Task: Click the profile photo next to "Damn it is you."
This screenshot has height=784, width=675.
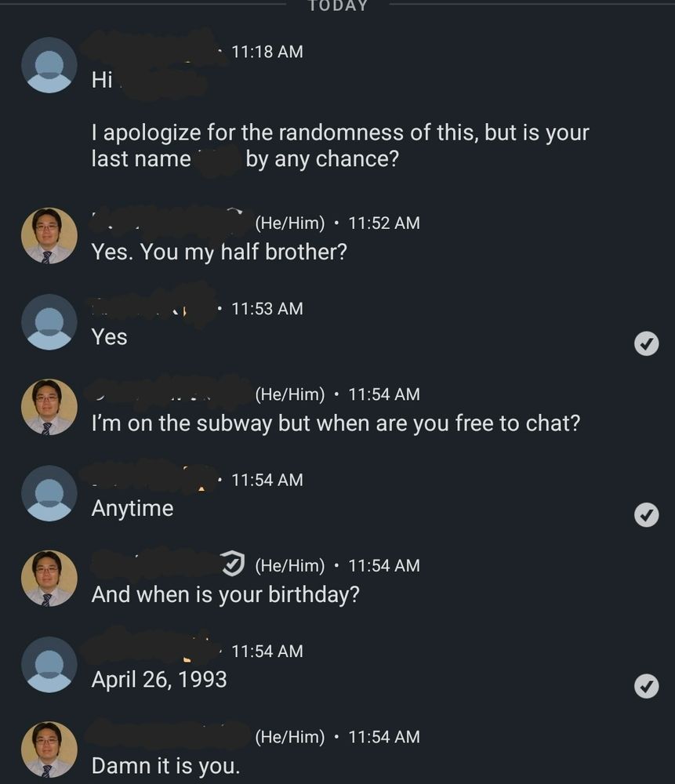Action: pos(49,750)
